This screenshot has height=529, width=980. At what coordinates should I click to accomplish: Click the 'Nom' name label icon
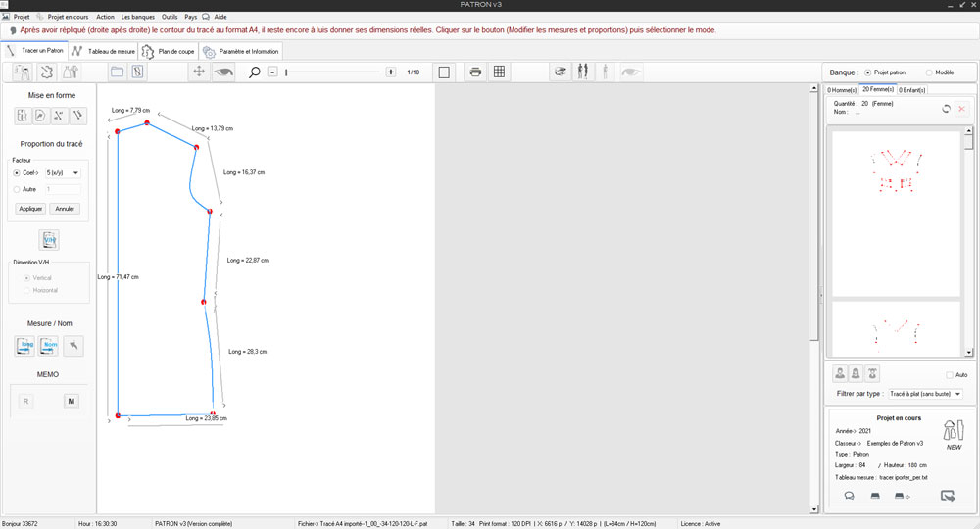tap(49, 345)
